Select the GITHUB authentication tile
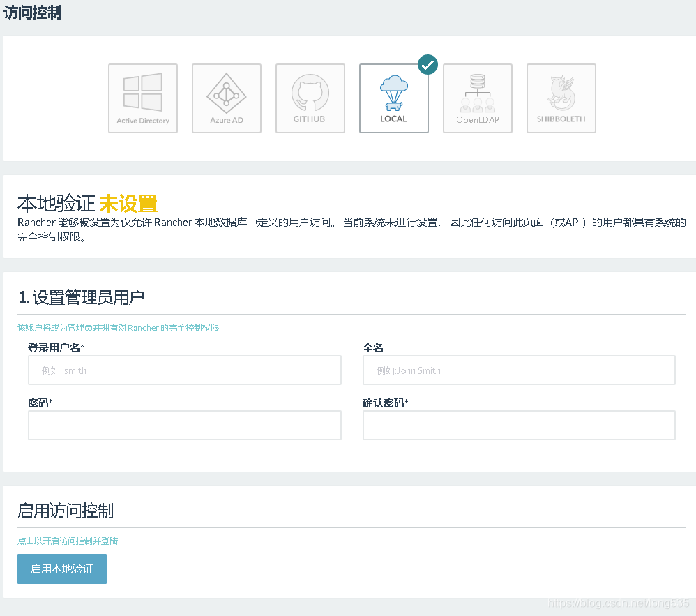Screen dimensions: 696x616 click(x=310, y=98)
